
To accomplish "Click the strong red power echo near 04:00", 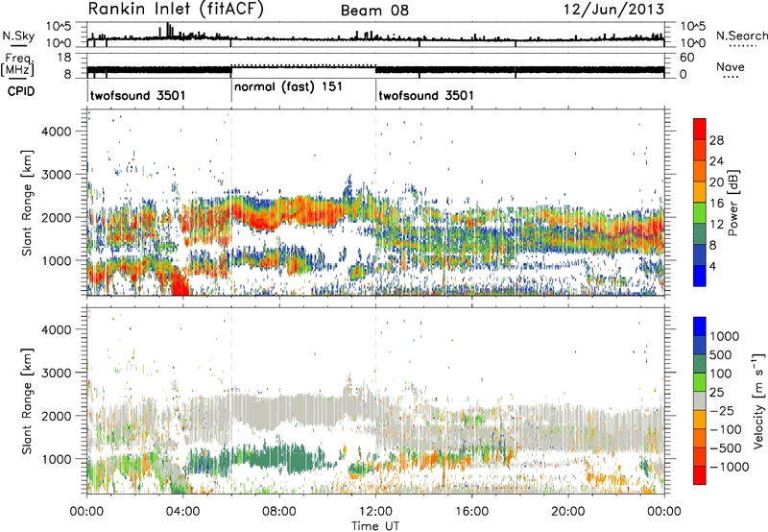I will 180,283.
